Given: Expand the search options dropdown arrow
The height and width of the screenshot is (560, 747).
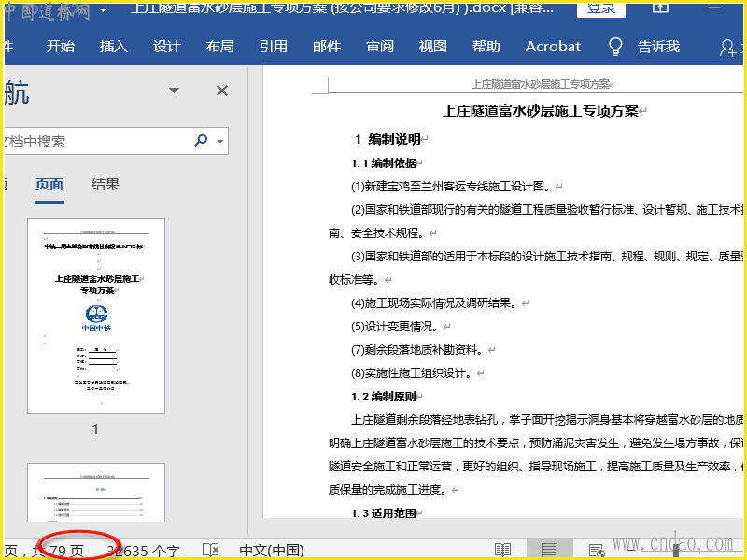Looking at the screenshot, I should click(x=221, y=142).
